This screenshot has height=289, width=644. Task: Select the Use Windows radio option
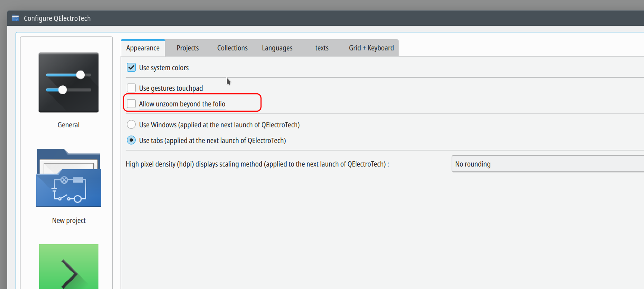pyautogui.click(x=131, y=125)
